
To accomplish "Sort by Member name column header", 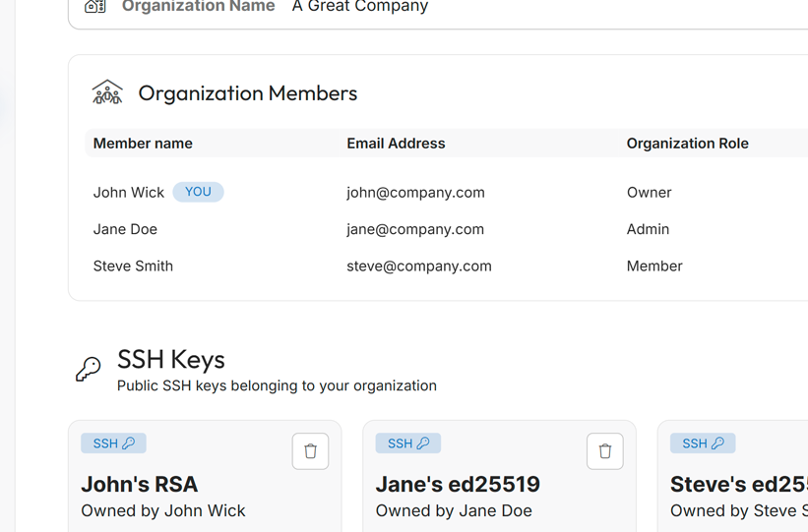I will pyautogui.click(x=143, y=144).
